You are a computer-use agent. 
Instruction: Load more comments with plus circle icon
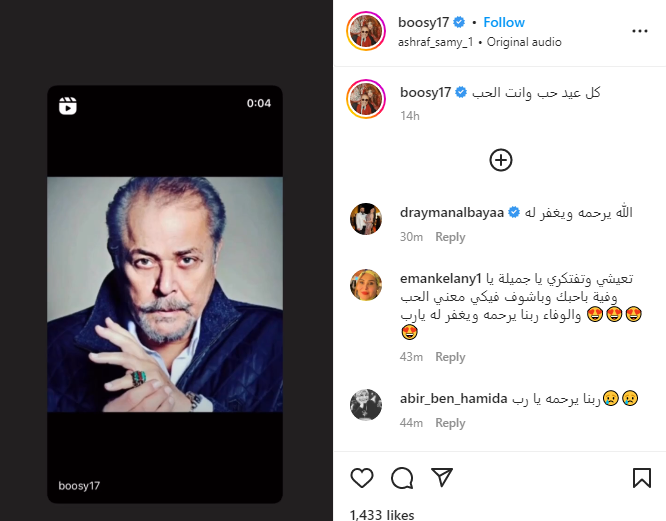click(501, 159)
